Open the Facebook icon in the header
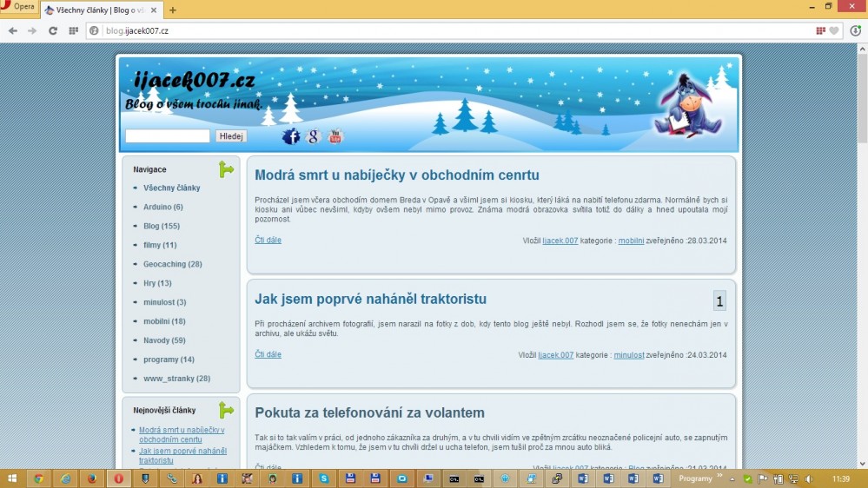This screenshot has width=868, height=488. [x=291, y=136]
